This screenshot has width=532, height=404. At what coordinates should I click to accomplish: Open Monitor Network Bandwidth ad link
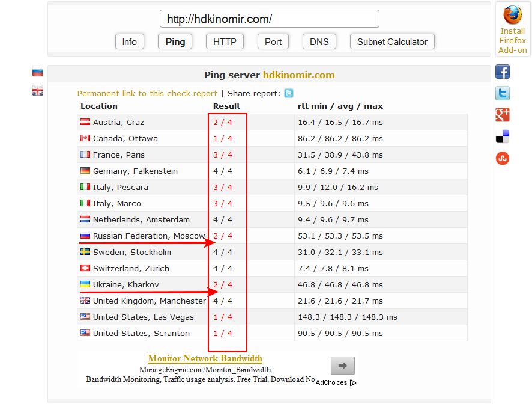point(205,358)
